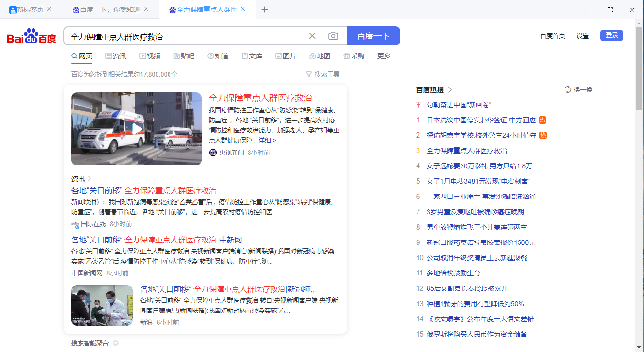Click the 换一换 refresh icon
644x352 pixels.
pos(568,89)
